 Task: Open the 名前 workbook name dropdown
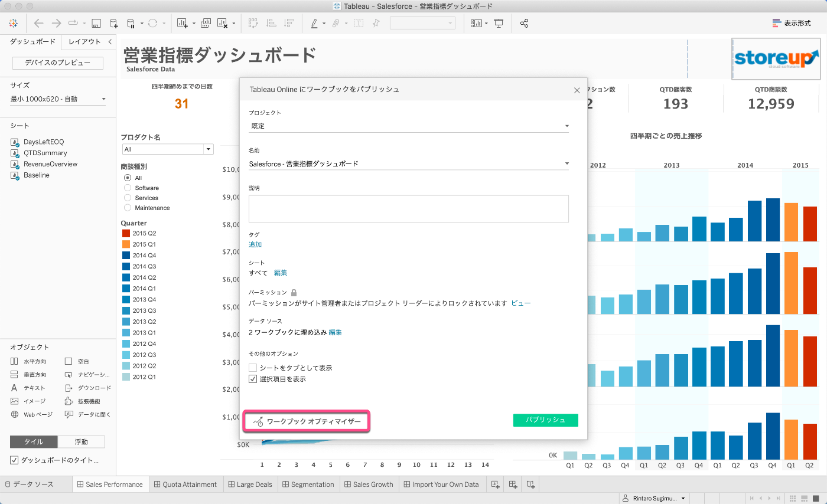point(409,163)
